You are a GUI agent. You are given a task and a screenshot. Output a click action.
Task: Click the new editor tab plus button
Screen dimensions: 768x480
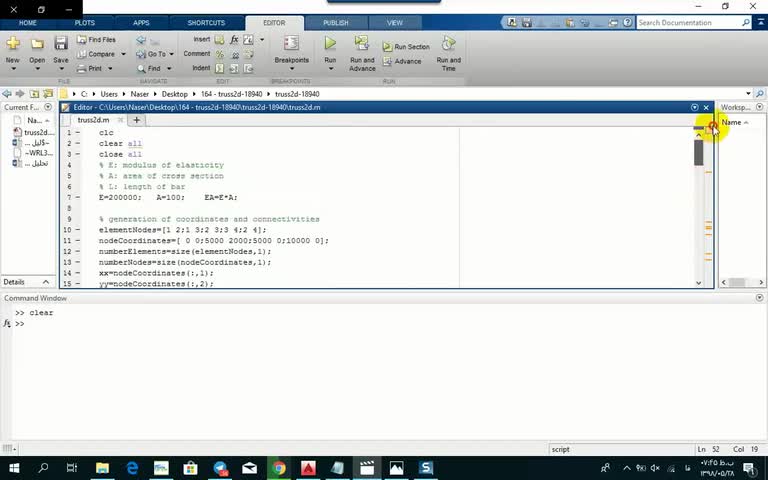tap(137, 120)
